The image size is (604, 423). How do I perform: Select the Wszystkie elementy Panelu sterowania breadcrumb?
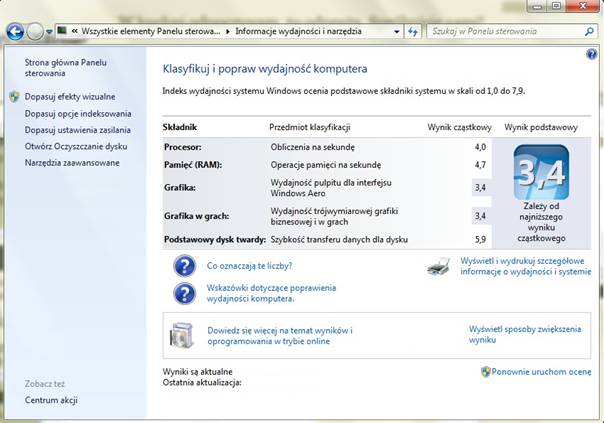151,31
